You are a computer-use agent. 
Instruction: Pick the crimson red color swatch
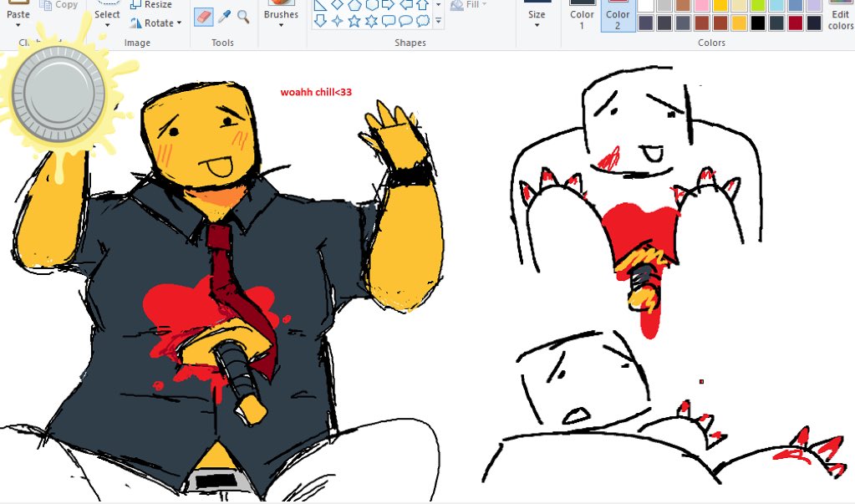point(796,23)
